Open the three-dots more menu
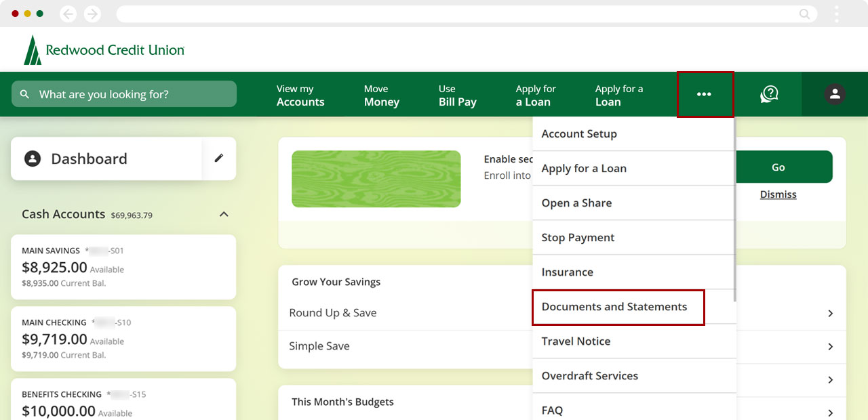868x420 pixels. 705,94
